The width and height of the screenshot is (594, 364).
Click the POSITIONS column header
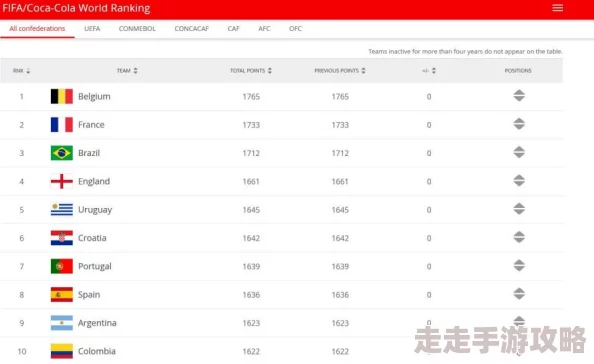518,70
